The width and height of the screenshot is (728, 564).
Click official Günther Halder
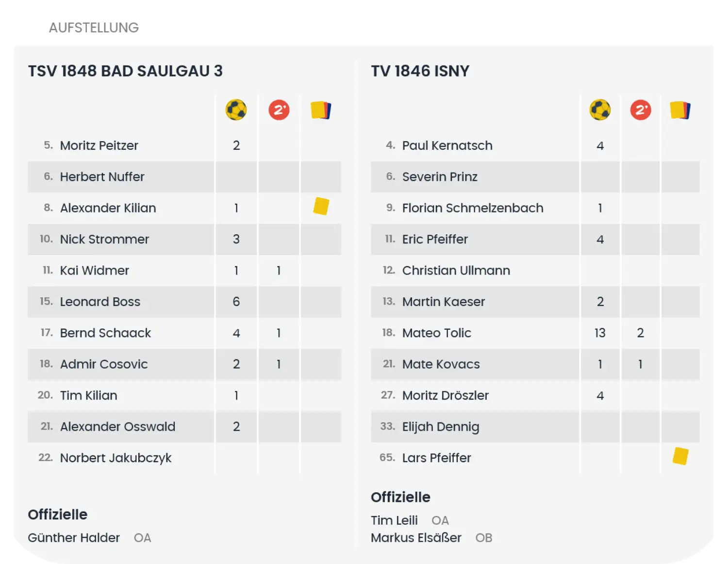(x=74, y=538)
